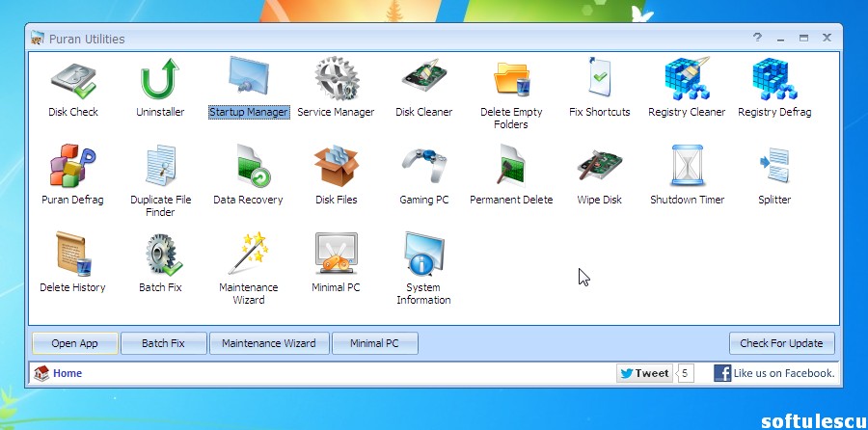The width and height of the screenshot is (868, 430).
Task: Select the Minimal PC monitor icon in grid
Action: tap(336, 254)
